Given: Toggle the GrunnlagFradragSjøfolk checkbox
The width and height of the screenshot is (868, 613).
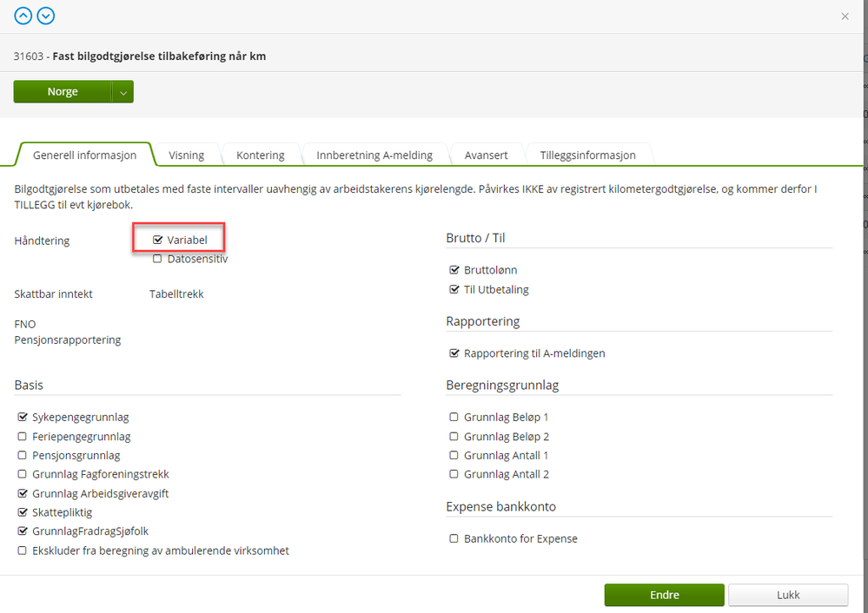Looking at the screenshot, I should coord(23,531).
